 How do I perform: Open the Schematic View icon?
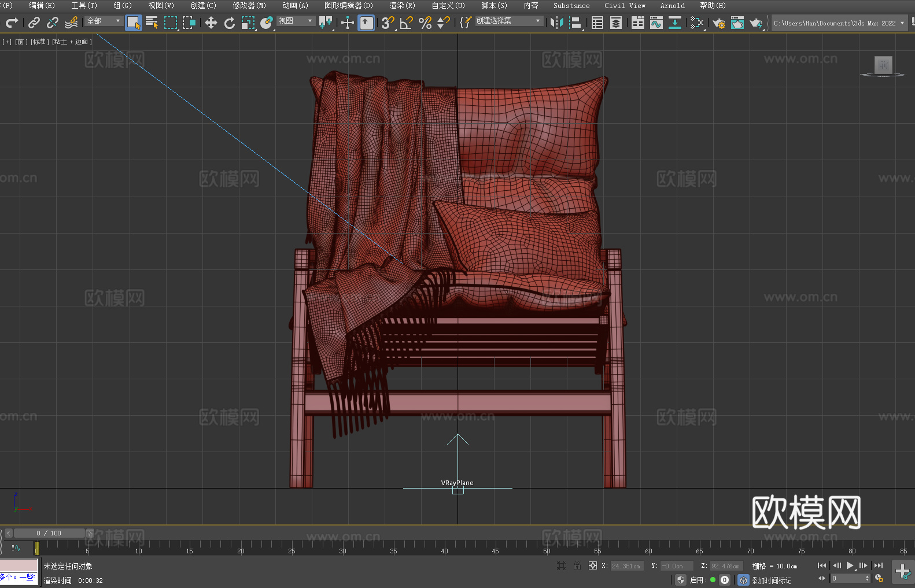pos(697,23)
